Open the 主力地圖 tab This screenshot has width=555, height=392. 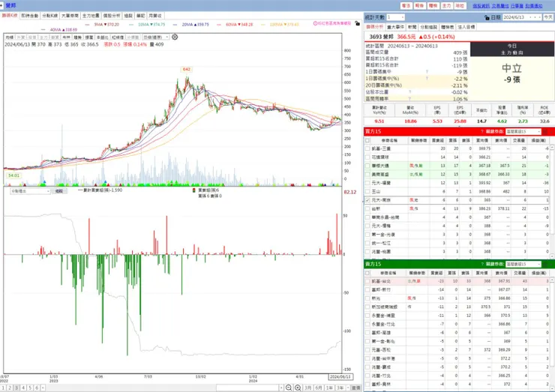[x=91, y=16]
